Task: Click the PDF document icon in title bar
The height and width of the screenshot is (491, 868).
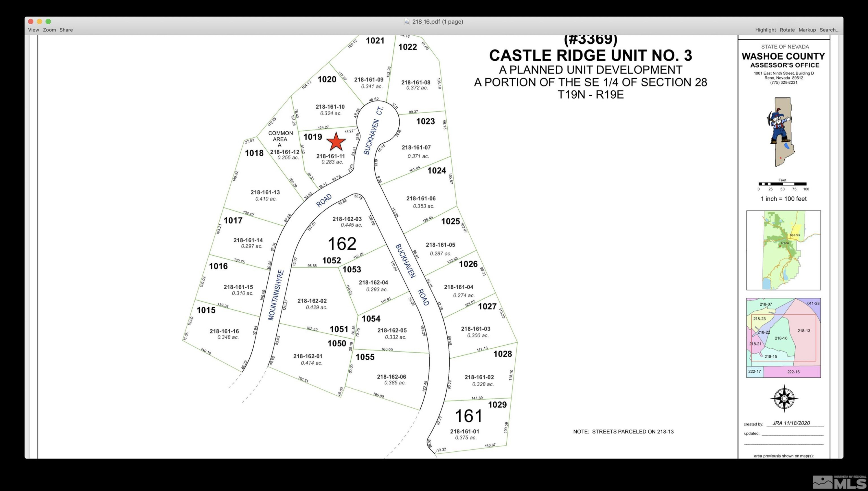Action: (x=407, y=22)
